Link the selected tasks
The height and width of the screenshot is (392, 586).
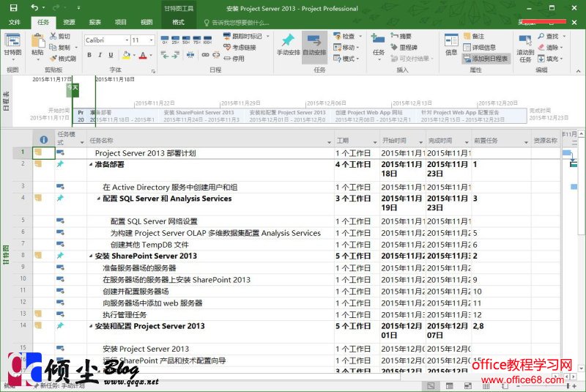(x=206, y=55)
